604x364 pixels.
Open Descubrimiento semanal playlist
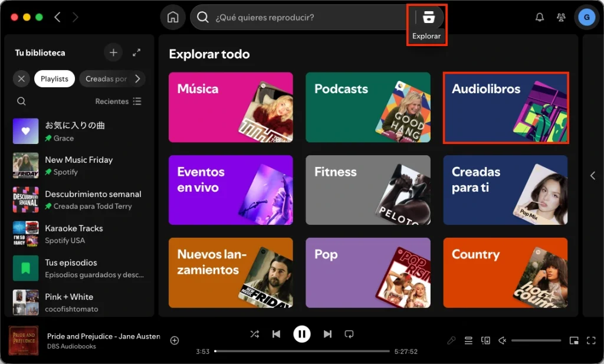tap(79, 199)
